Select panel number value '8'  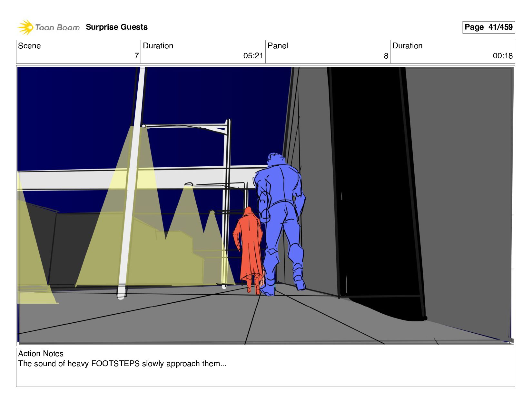click(x=386, y=56)
